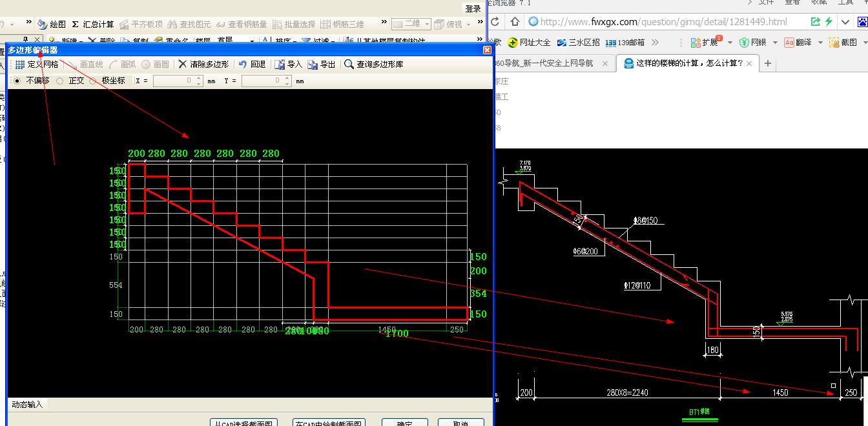This screenshot has height=426, width=868.
Task: Click the browser home icon
Action: (x=513, y=22)
